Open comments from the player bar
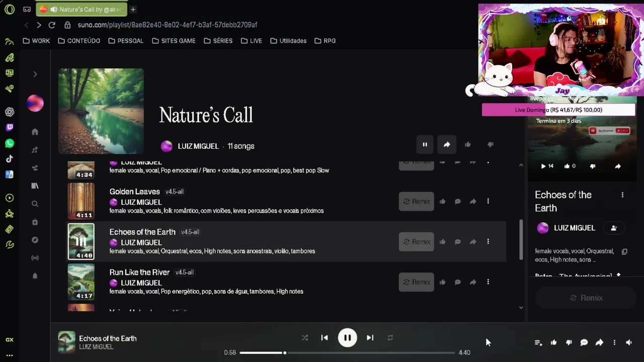This screenshot has height=362, width=644. (x=584, y=342)
